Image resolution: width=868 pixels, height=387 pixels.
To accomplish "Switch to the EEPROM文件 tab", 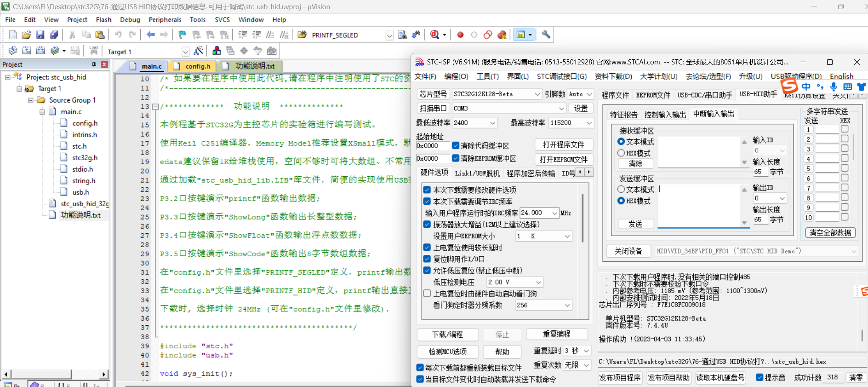I will pos(653,95).
